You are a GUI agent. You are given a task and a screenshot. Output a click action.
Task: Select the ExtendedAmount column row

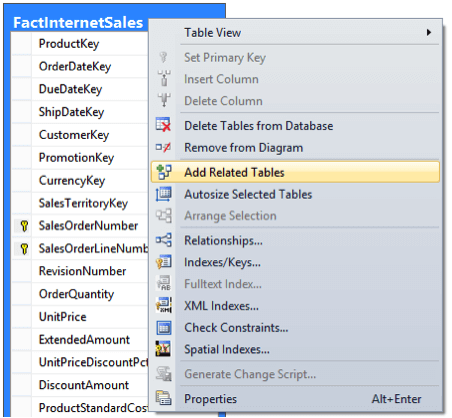80,340
